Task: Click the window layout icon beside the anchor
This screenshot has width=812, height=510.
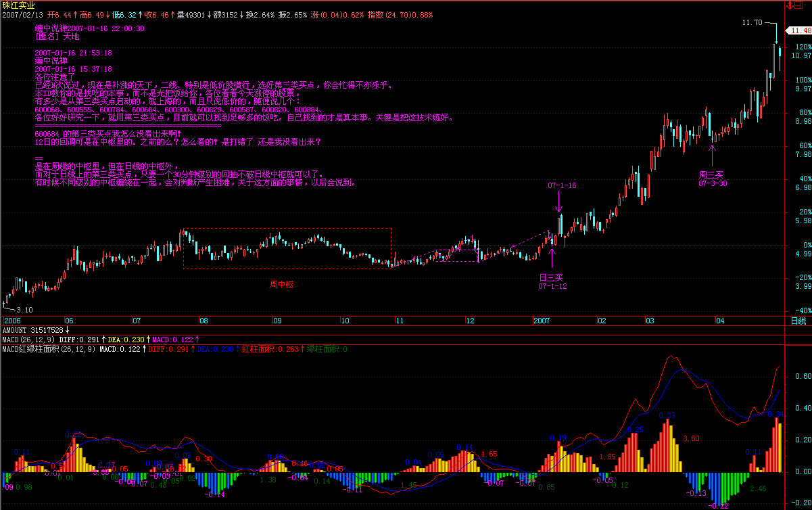Action: (x=800, y=5)
